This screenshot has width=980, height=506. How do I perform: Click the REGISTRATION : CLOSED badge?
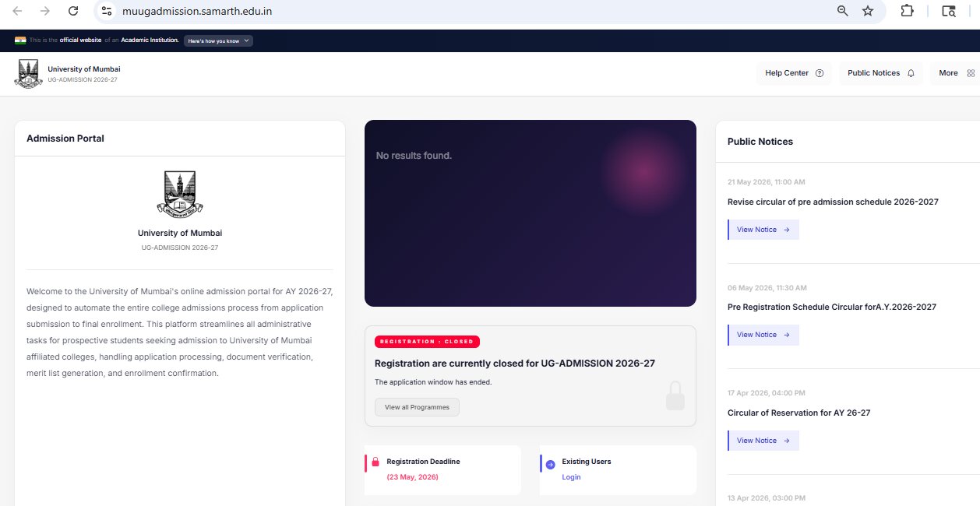427,342
